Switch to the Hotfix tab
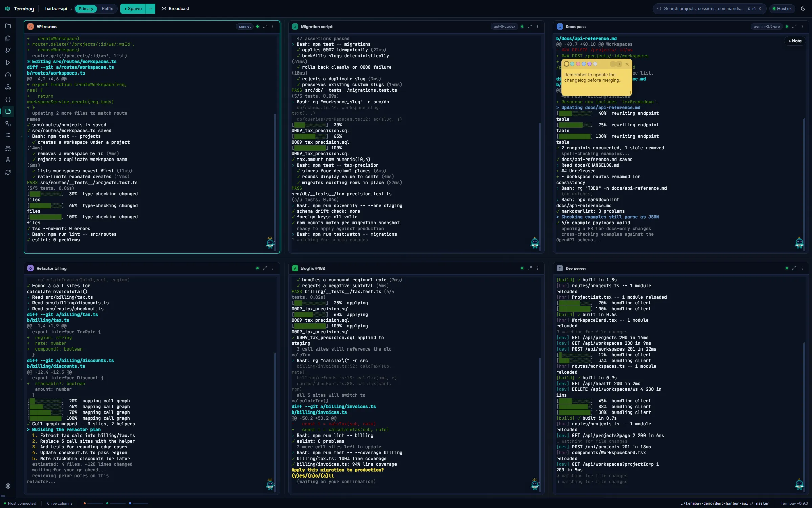Image resolution: width=812 pixels, height=508 pixels. point(107,9)
